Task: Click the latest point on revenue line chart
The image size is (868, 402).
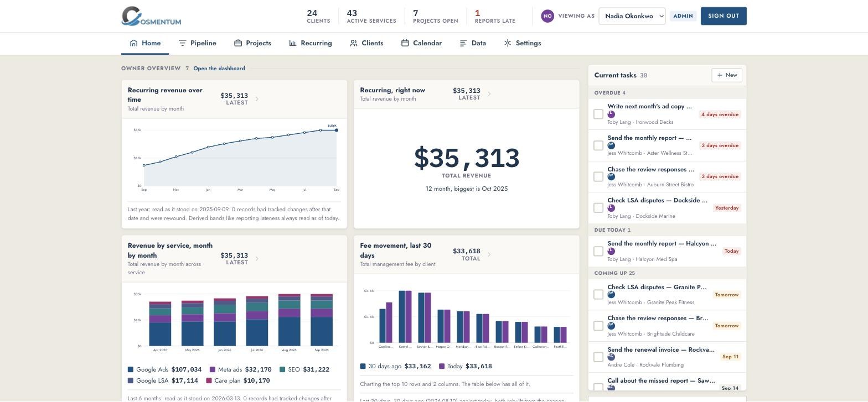Action: [337, 130]
